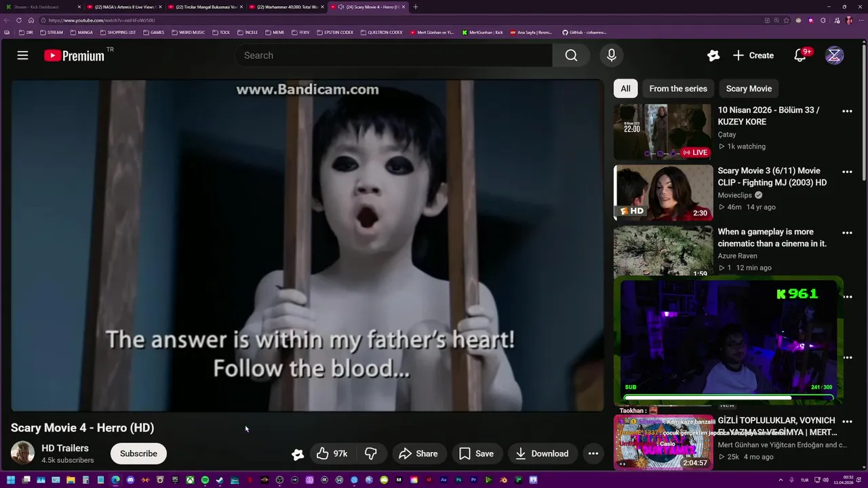868x488 pixels.
Task: Open Scary Movie 3 Fighting MJ title
Action: 772,176
